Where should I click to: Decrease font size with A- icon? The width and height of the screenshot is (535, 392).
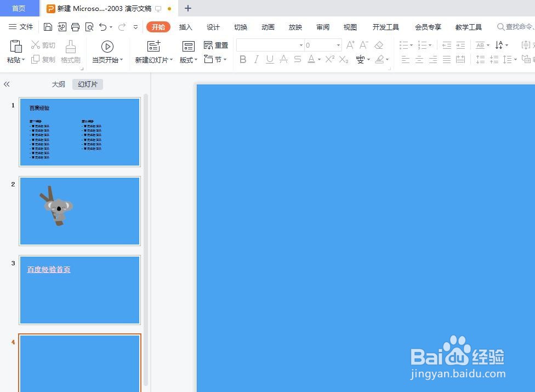coord(364,45)
